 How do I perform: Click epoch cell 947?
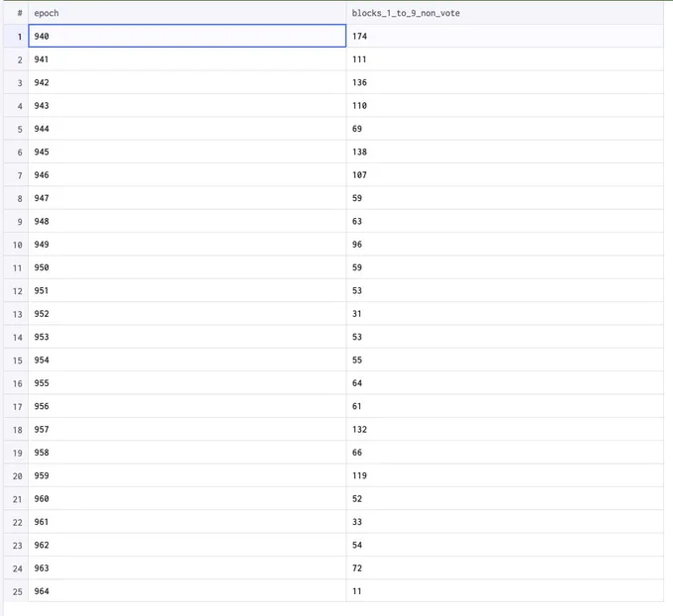coord(187,198)
